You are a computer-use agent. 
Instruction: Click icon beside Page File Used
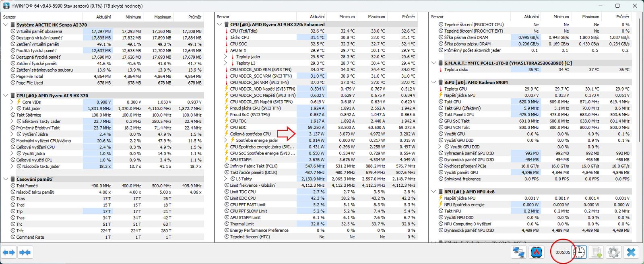pyautogui.click(x=13, y=83)
